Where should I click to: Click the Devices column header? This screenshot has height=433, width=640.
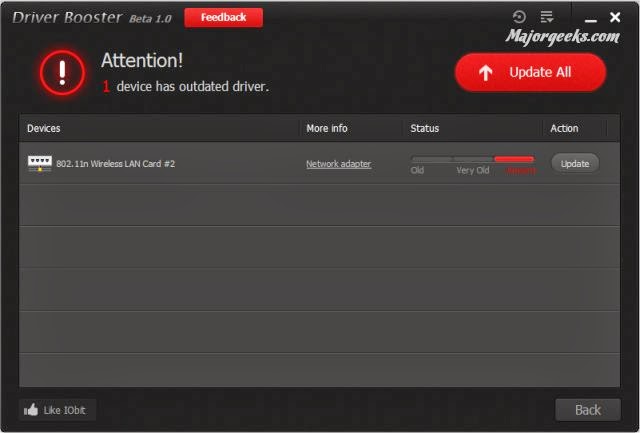click(44, 128)
